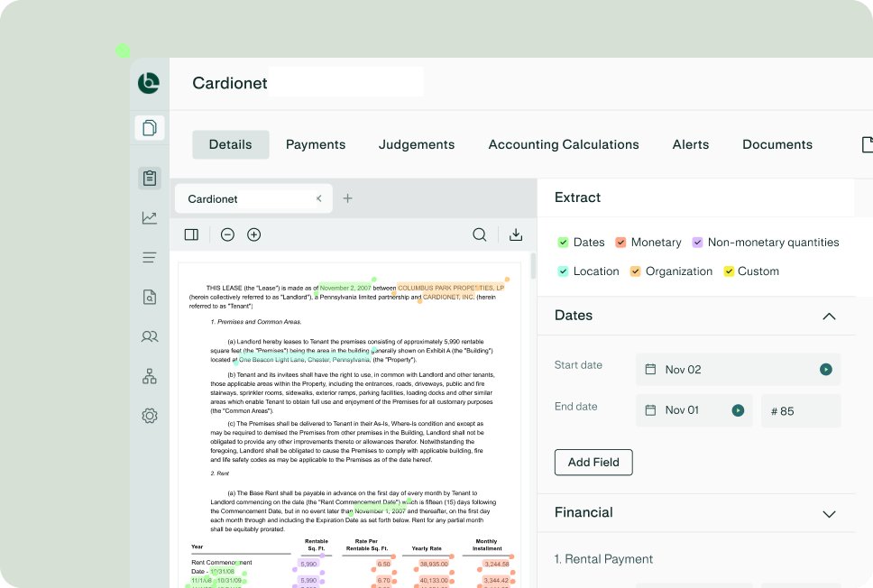Toggle the Dates extraction checkbox

tap(563, 243)
